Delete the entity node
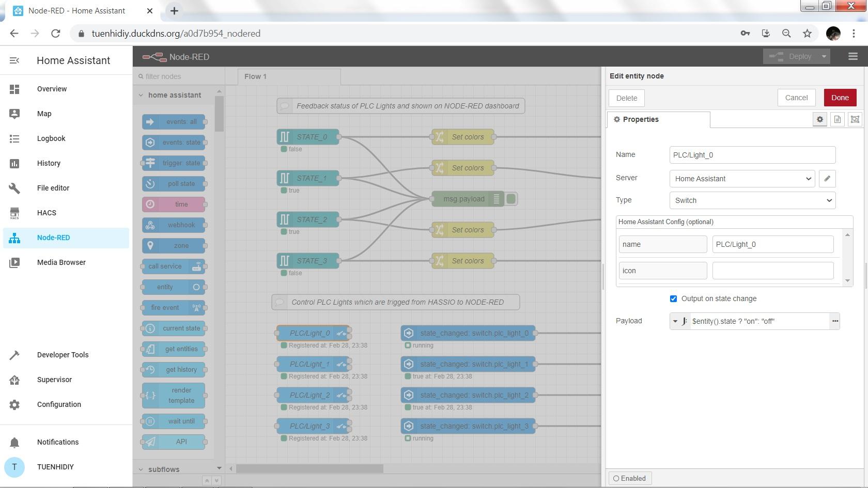Viewport: 868px width, 488px height. 627,98
